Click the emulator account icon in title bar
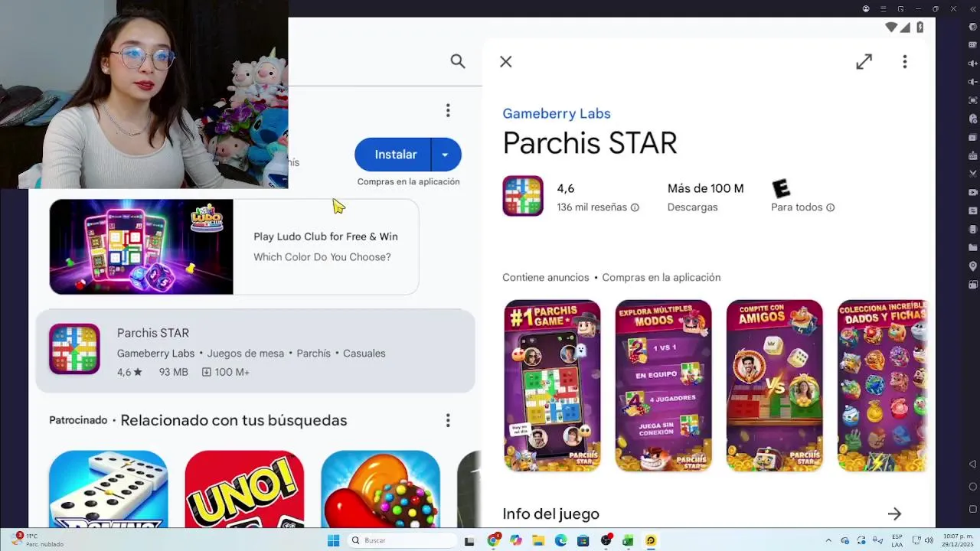Image resolution: width=980 pixels, height=551 pixels. coord(866,9)
